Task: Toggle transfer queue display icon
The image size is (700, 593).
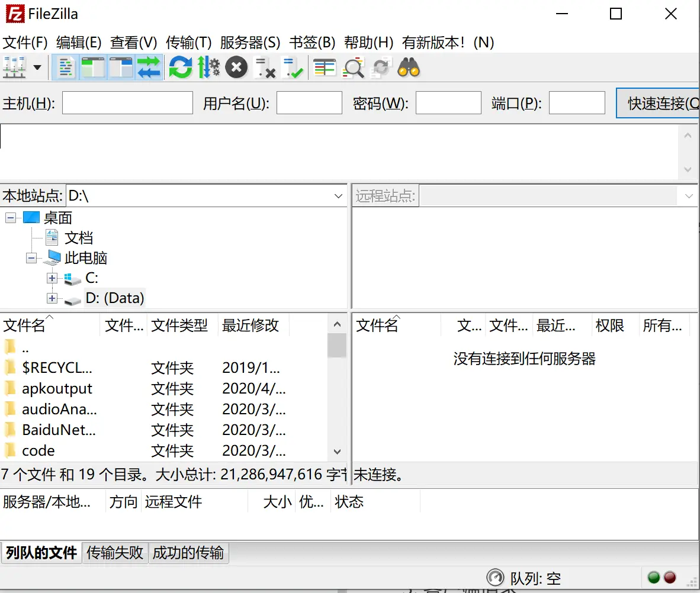Action: 149,68
